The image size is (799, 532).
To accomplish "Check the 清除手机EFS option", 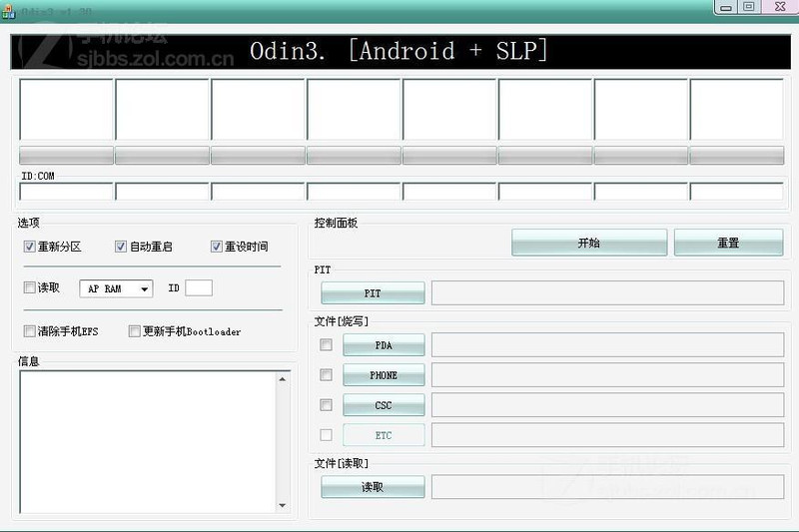I will click(x=30, y=331).
